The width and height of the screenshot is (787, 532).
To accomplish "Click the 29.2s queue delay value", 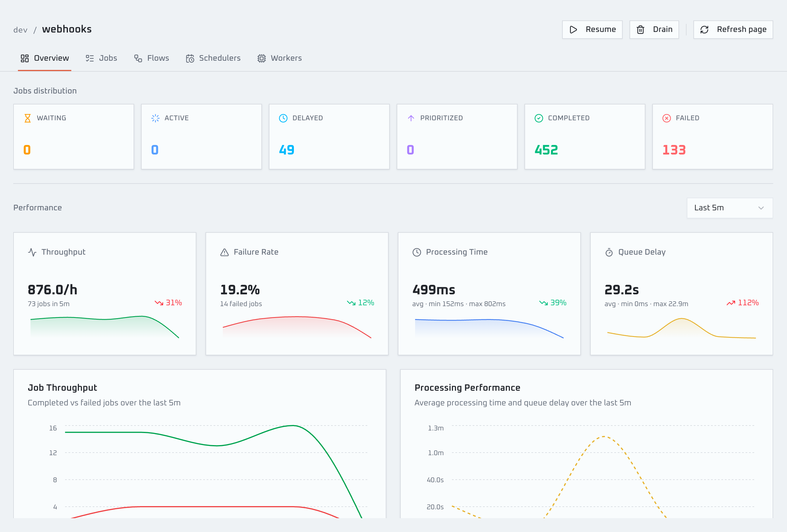I will pyautogui.click(x=622, y=290).
